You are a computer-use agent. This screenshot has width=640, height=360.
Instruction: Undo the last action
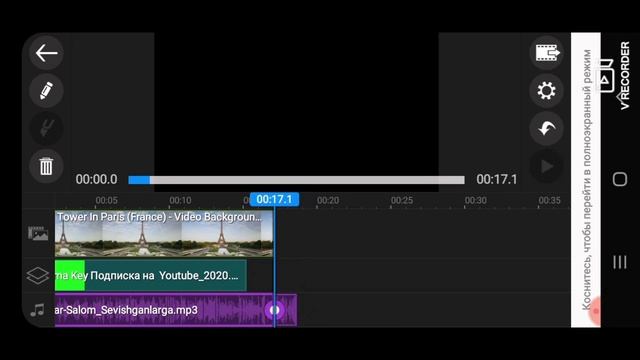pyautogui.click(x=547, y=128)
